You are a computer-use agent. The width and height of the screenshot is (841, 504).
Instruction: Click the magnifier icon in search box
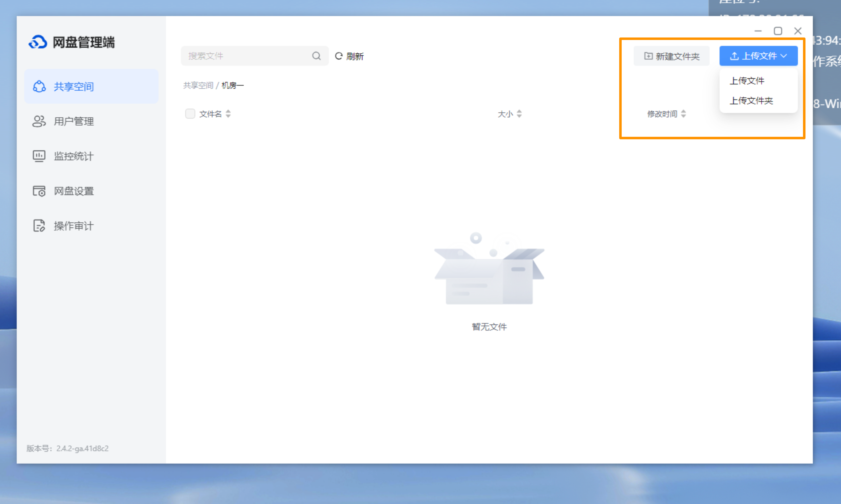coord(316,56)
